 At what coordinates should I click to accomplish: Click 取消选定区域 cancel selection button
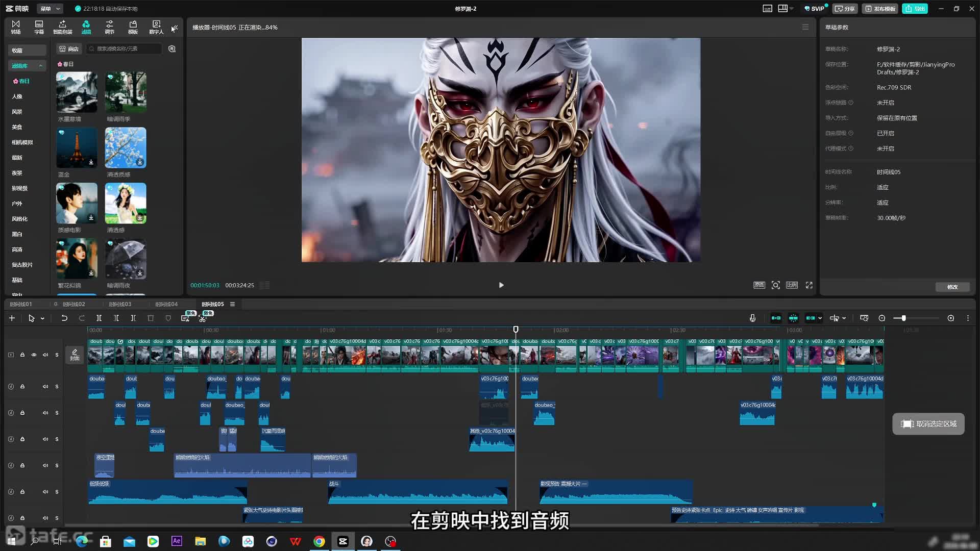click(x=928, y=424)
